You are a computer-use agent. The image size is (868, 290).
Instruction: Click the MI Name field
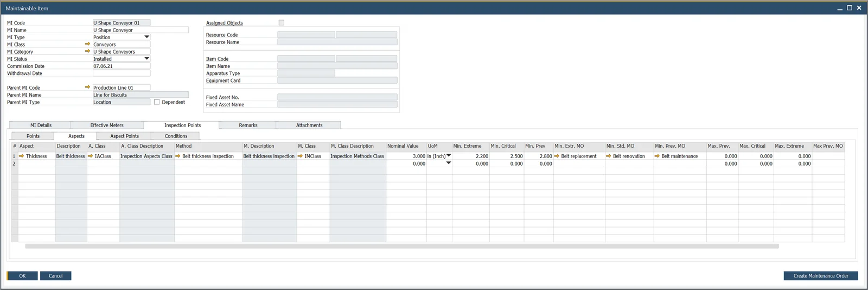click(x=141, y=30)
